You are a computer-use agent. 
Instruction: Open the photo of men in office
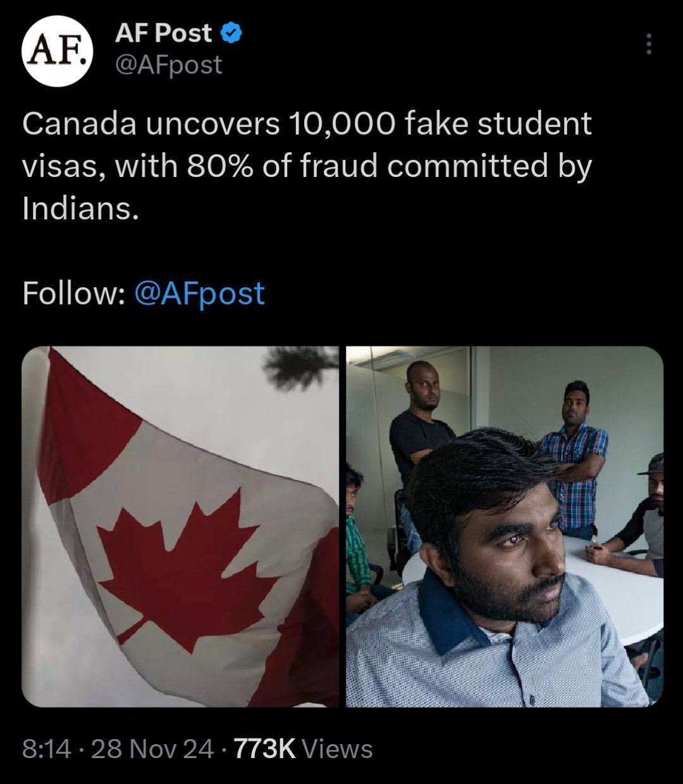coord(504,526)
